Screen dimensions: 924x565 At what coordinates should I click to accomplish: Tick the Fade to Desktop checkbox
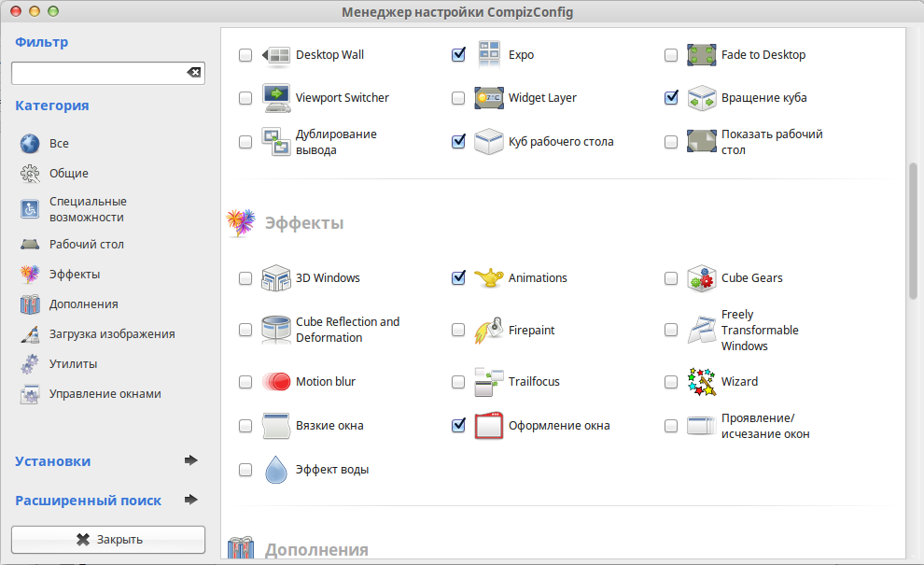point(671,55)
